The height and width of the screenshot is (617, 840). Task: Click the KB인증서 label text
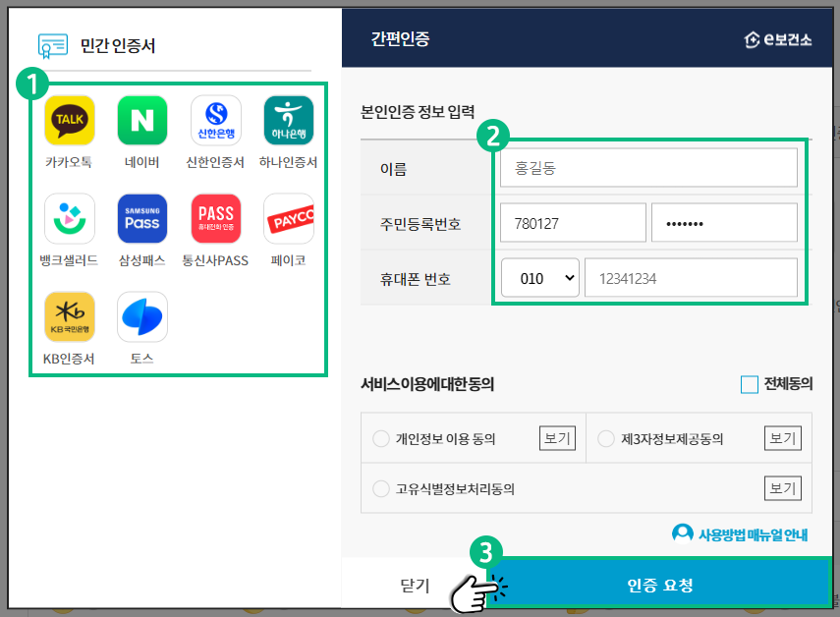coord(69,359)
